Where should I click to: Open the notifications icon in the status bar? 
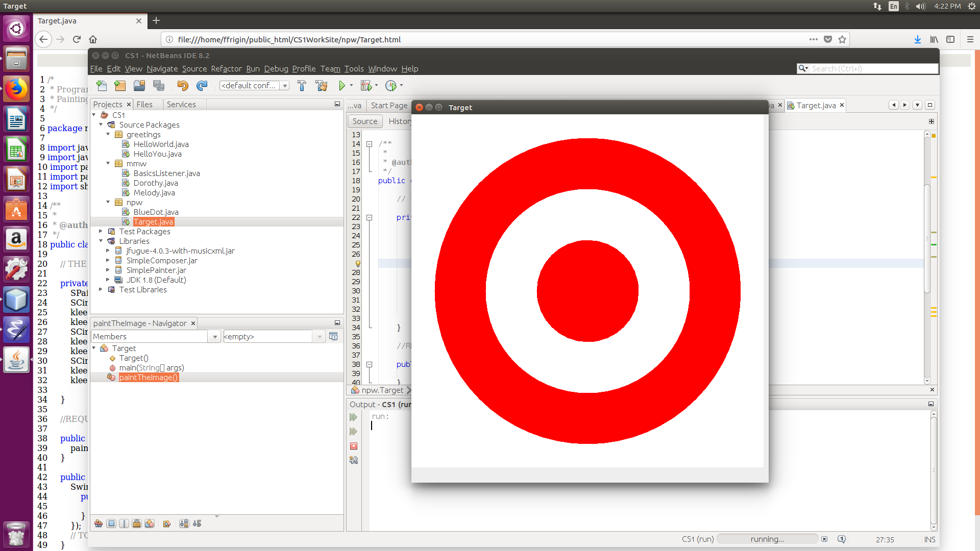tap(842, 539)
